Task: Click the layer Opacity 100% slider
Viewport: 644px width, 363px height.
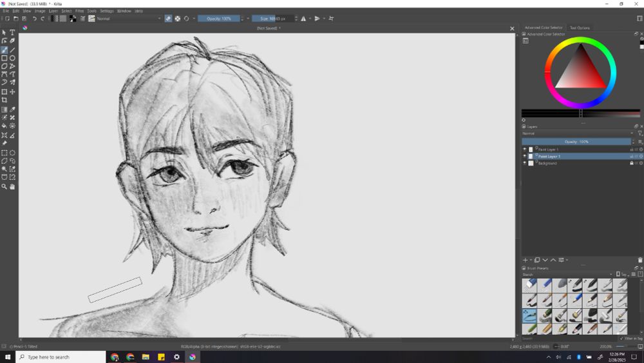Action: [x=576, y=141]
